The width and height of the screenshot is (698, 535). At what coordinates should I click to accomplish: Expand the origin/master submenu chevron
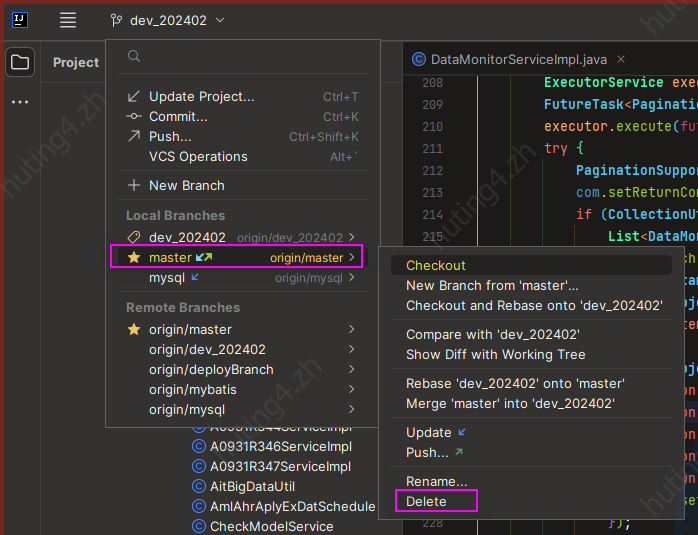coord(352,329)
